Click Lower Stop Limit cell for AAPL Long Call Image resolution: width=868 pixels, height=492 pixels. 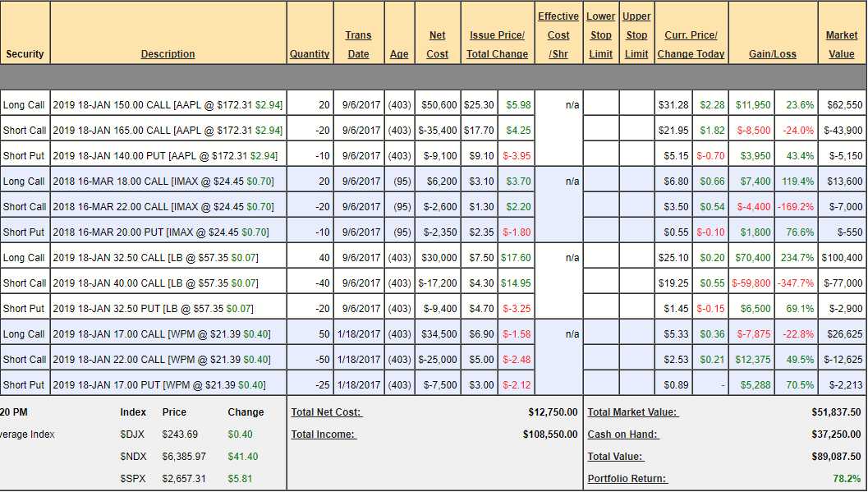click(601, 105)
